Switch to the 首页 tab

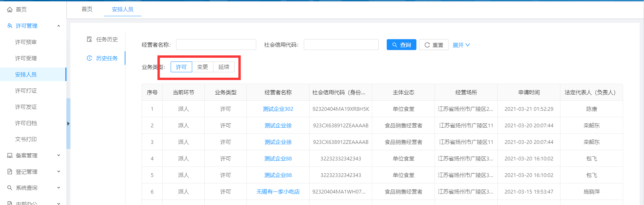pyautogui.click(x=87, y=9)
